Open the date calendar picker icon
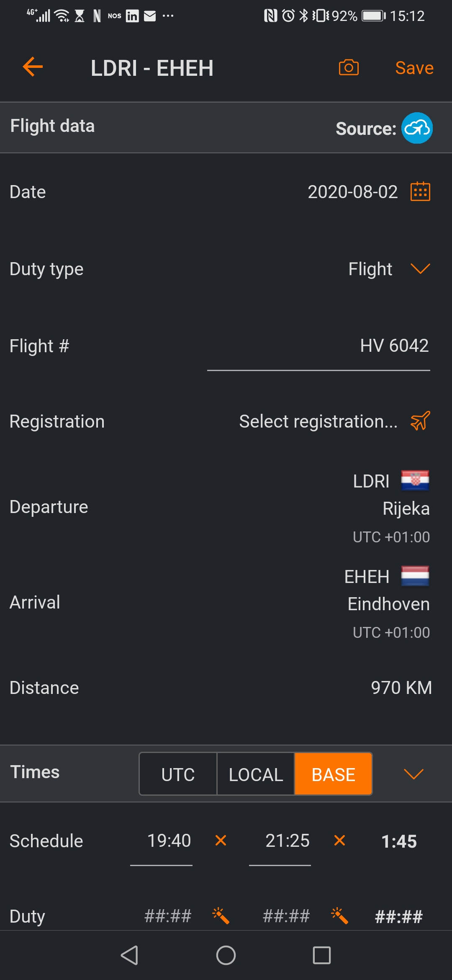Image resolution: width=452 pixels, height=980 pixels. pyautogui.click(x=420, y=192)
